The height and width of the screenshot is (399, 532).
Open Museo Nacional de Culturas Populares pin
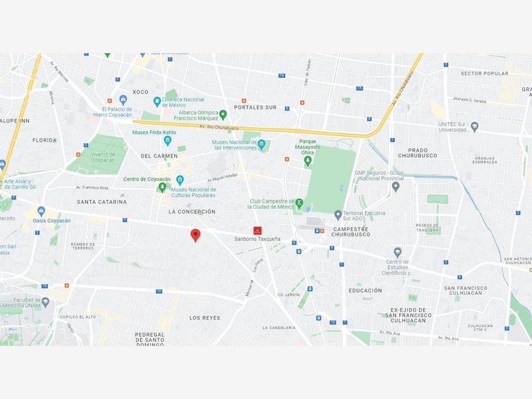(x=180, y=180)
